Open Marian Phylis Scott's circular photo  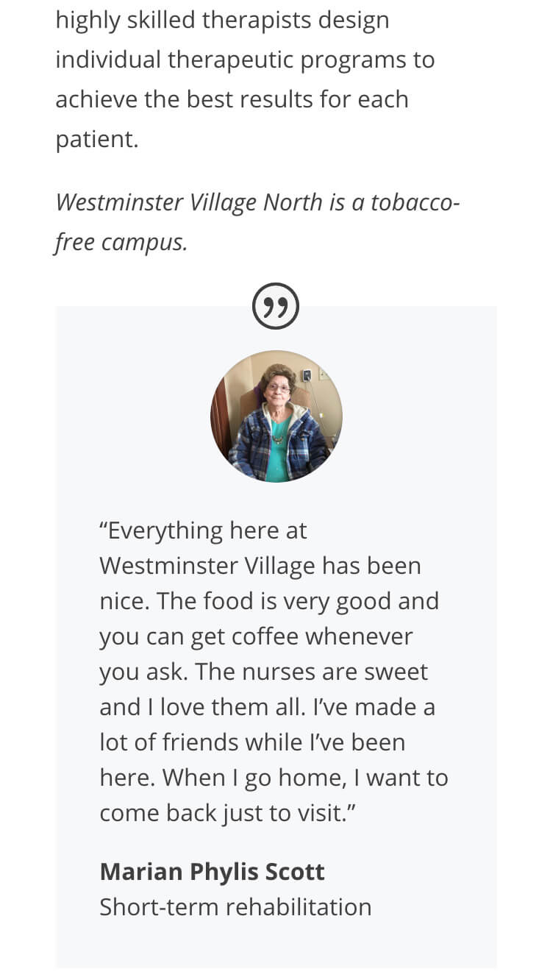tap(276, 416)
